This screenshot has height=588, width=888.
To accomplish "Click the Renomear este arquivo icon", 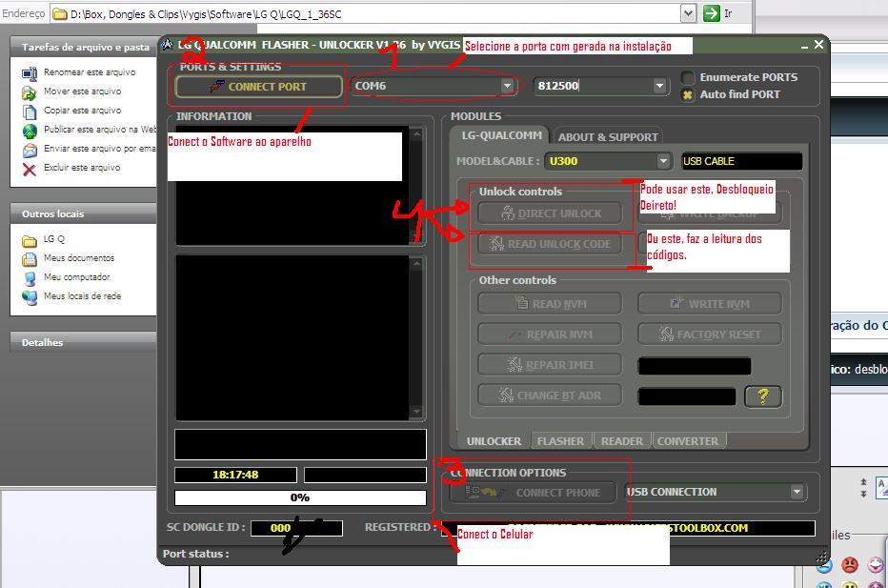I will click(30, 72).
